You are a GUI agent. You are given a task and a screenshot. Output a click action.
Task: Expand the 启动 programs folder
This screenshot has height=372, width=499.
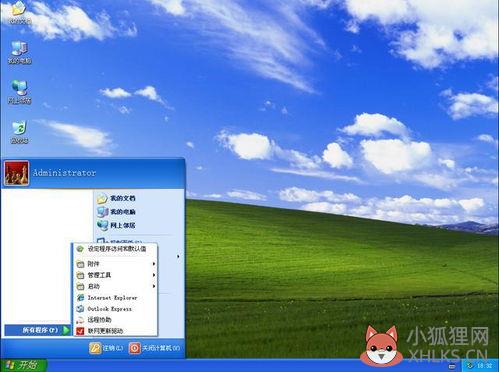115,286
